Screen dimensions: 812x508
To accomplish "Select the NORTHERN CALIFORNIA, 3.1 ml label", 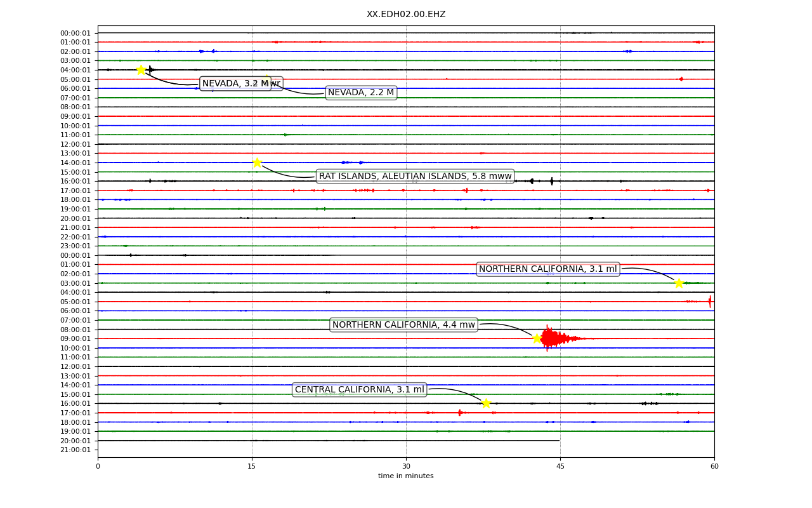I will tap(547, 269).
